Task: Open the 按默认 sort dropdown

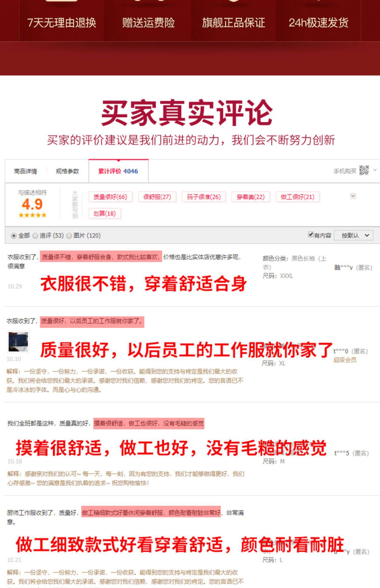Action: (x=354, y=236)
